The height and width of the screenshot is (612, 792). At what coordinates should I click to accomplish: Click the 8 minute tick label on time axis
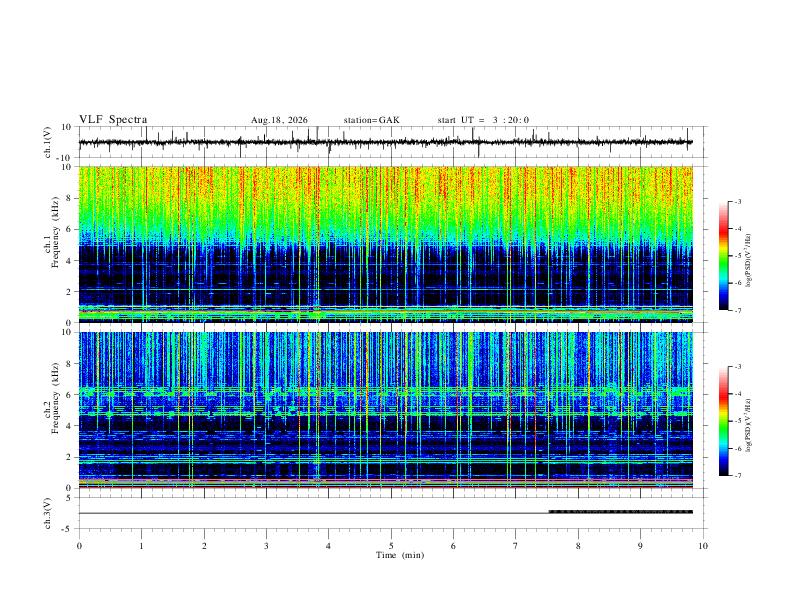[x=578, y=546]
